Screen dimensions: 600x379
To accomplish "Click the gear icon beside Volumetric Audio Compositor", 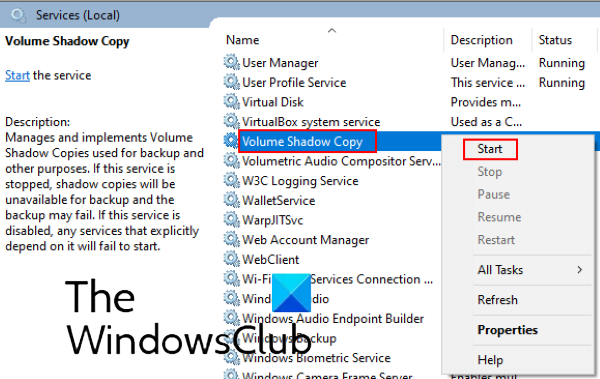I will tap(232, 160).
